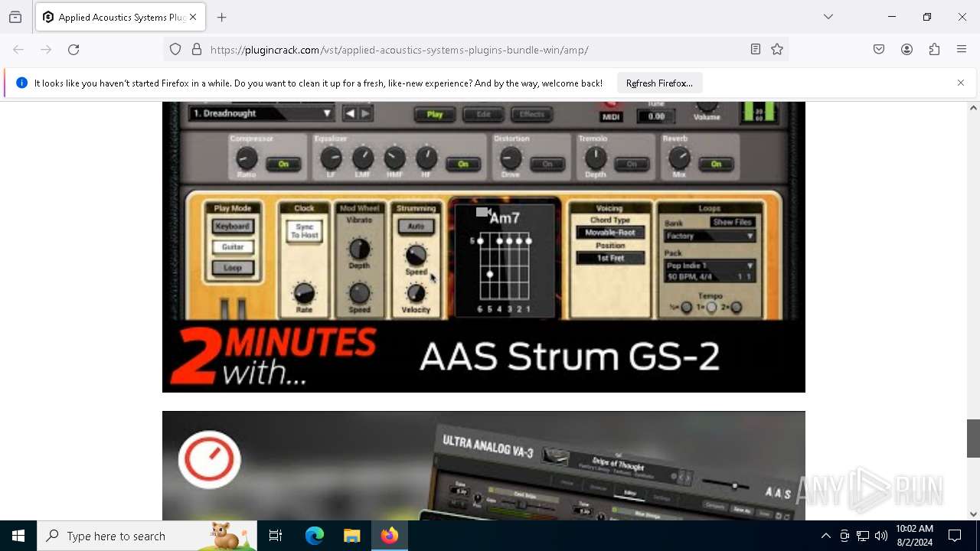Click the previous preset arrow
The image size is (980, 551).
pos(350,113)
